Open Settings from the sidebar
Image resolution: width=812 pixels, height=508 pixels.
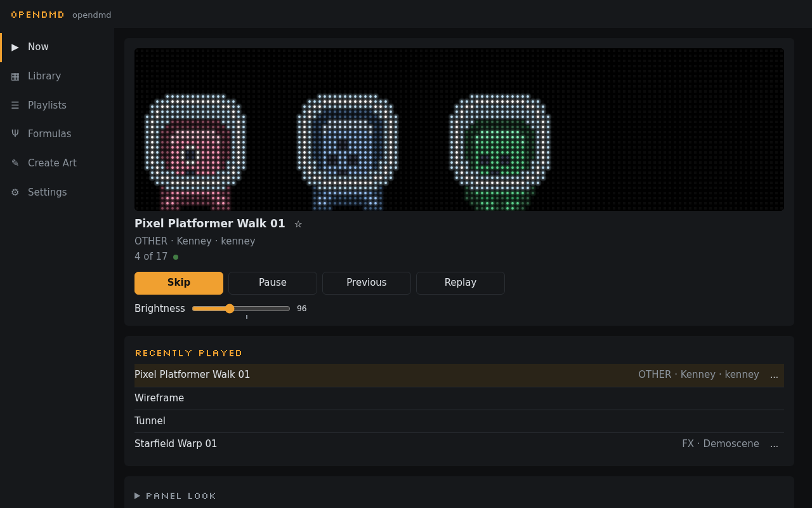pos(57,192)
